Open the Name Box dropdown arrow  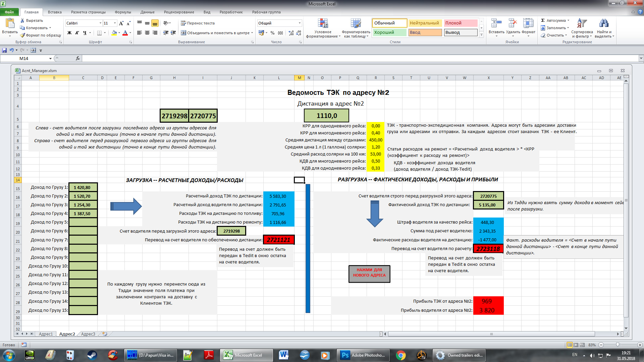pyautogui.click(x=50, y=59)
